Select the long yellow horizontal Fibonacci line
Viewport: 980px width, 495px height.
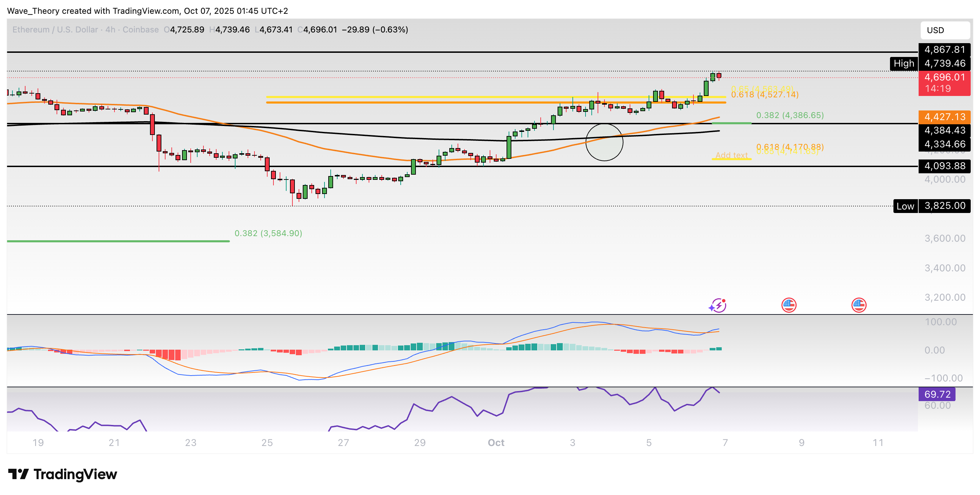(457, 97)
